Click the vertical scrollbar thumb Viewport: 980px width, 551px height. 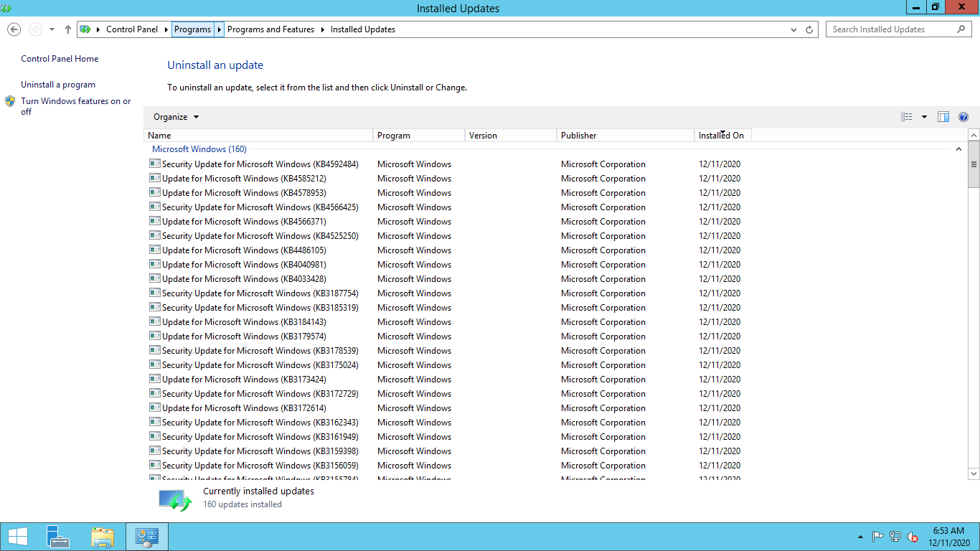click(x=974, y=164)
